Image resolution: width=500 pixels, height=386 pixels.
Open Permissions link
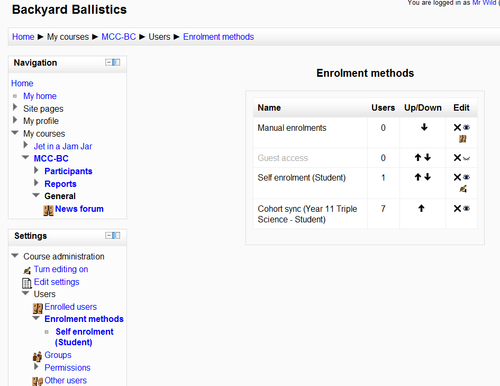click(x=67, y=368)
